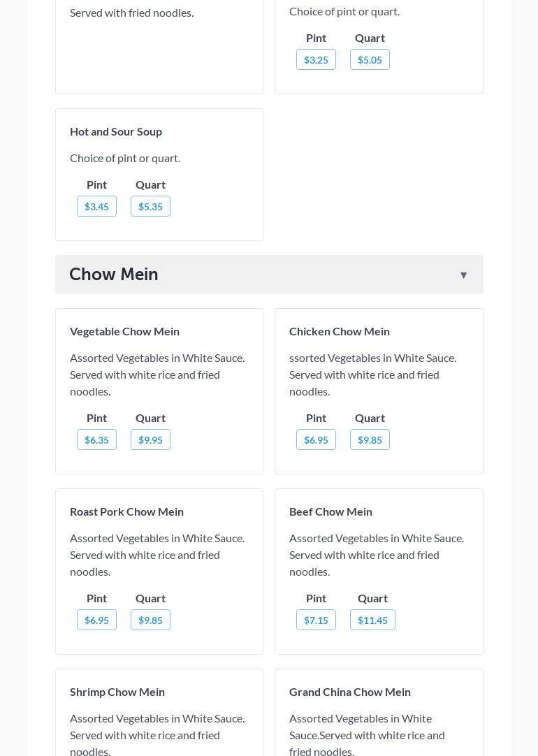This screenshot has width=538, height=756.
Task: Select Hot and Sour Soup pint $3.45
Action: [x=96, y=206]
